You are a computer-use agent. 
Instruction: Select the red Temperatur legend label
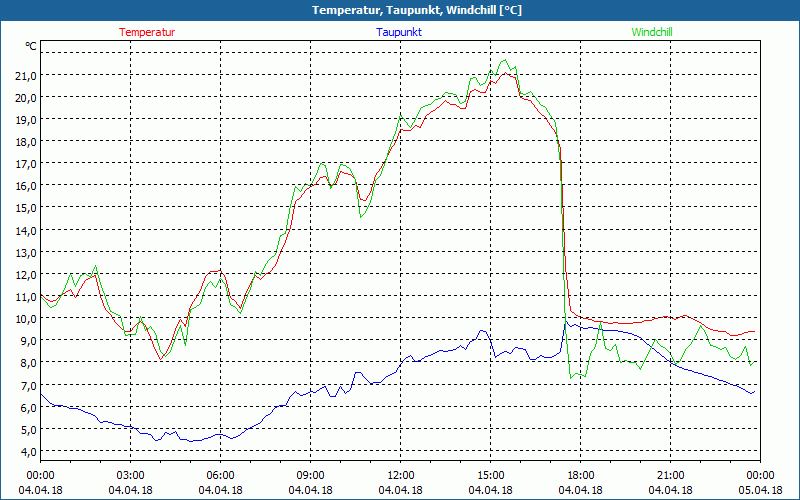(x=147, y=32)
